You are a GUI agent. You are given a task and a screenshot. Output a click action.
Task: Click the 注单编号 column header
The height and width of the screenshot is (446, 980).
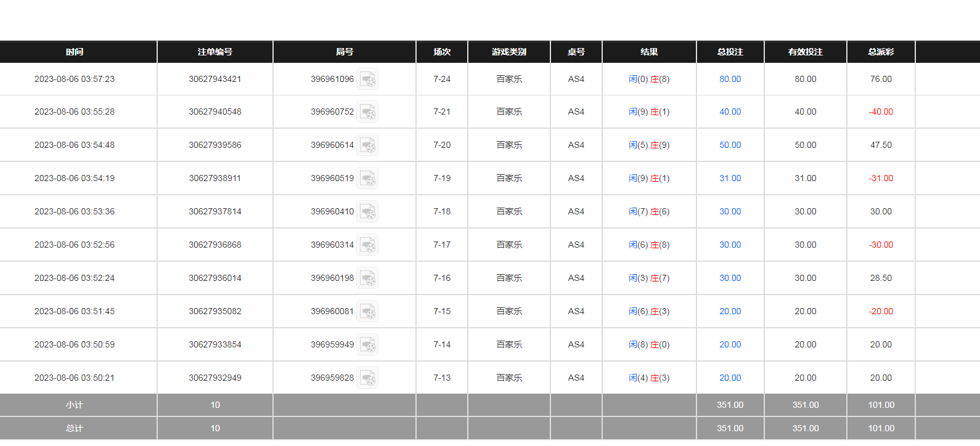214,52
